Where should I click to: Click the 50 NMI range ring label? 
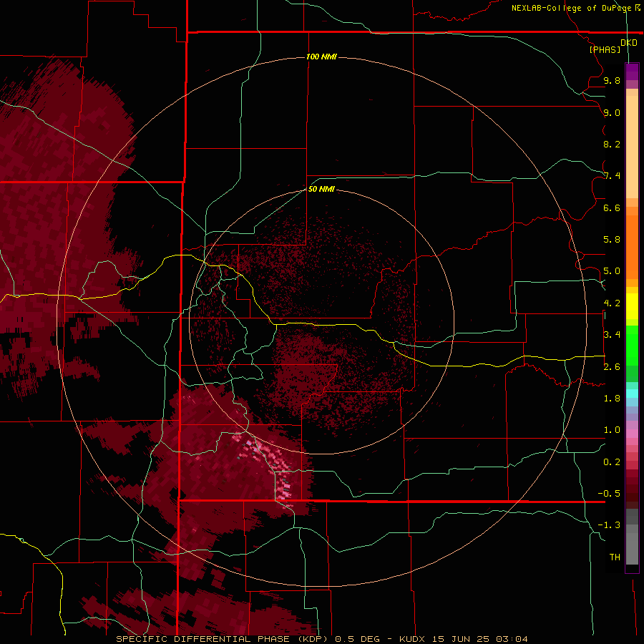tap(321, 189)
